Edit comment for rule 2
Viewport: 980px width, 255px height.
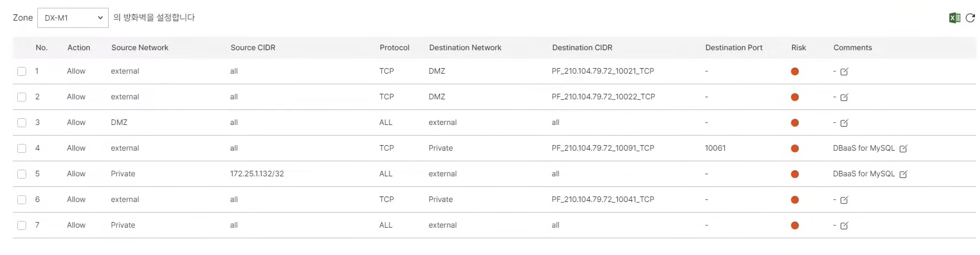(844, 97)
